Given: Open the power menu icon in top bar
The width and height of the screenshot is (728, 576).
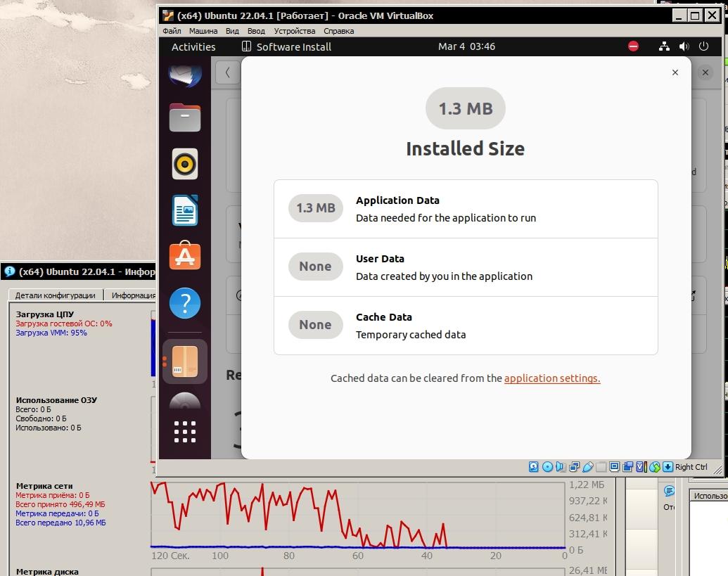Looking at the screenshot, I should (704, 46).
